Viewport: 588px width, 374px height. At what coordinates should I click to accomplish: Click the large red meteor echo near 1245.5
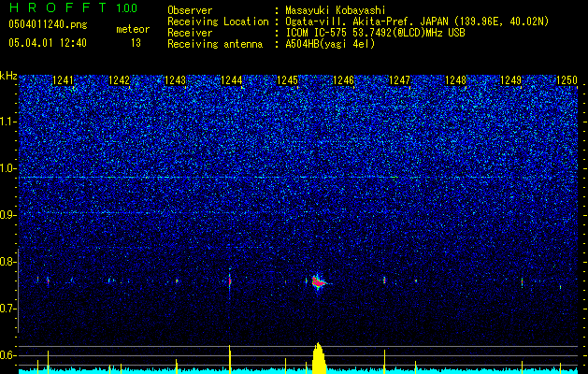tap(319, 282)
